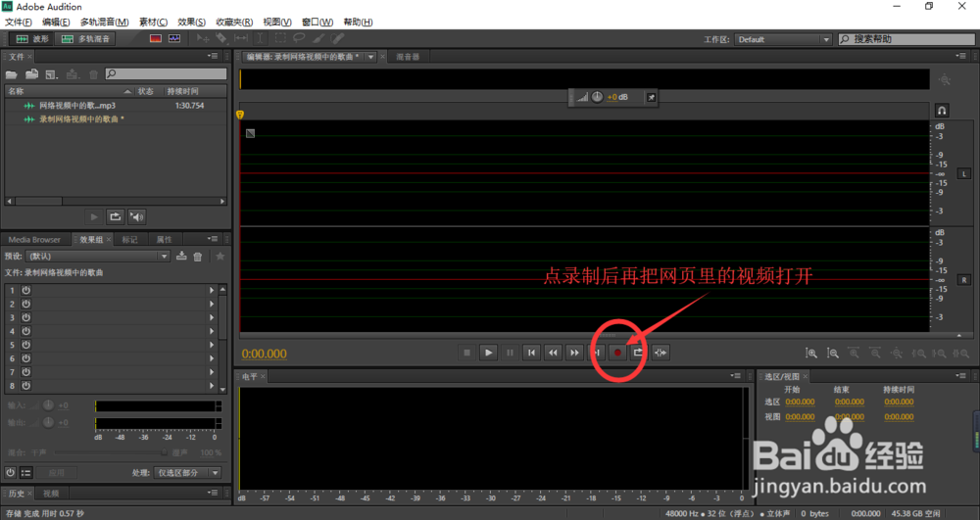
Task: Open the 收藏夹 favorites menu
Action: [x=234, y=22]
